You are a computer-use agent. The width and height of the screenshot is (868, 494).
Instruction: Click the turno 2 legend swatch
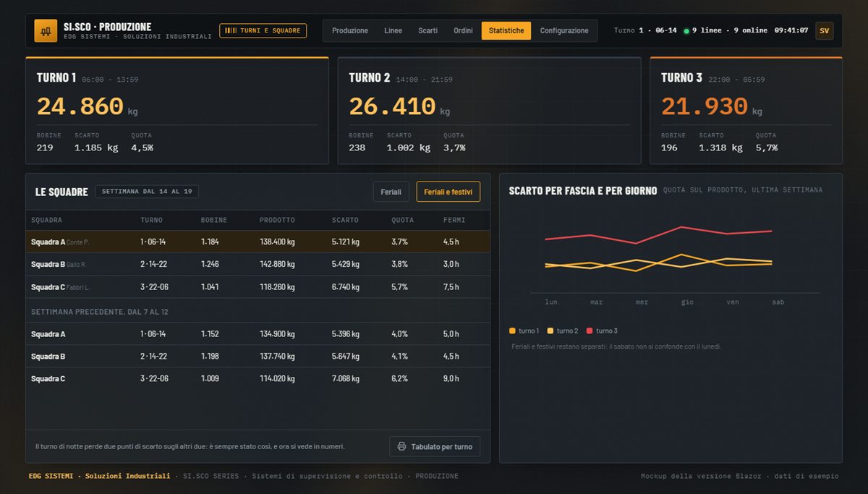[550, 331]
